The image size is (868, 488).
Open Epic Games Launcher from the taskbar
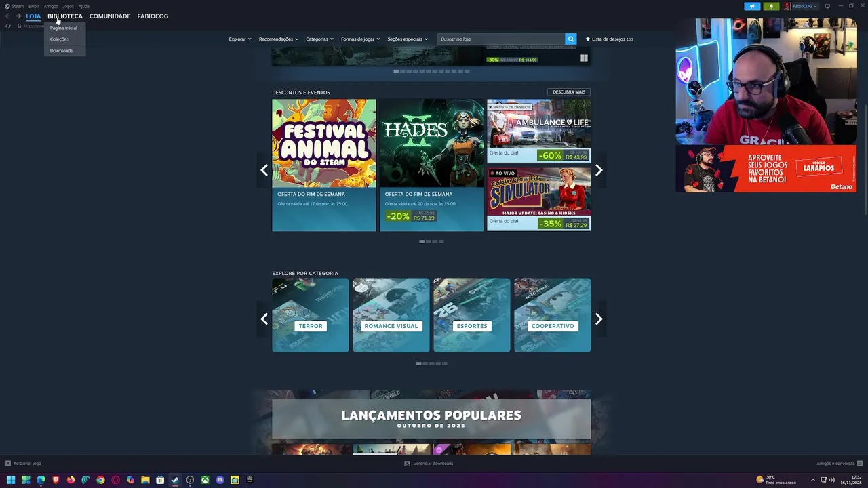point(250,480)
